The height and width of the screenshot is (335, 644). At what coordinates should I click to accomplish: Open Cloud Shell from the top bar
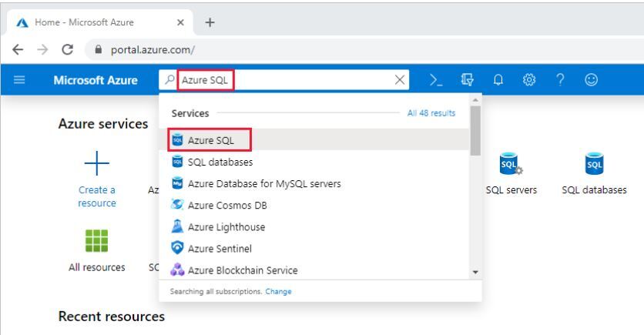tap(436, 79)
